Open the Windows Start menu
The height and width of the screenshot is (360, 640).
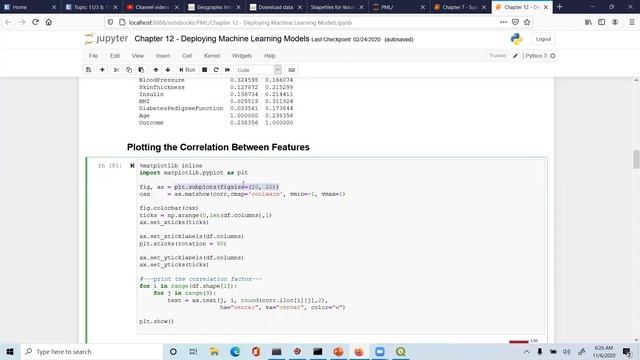tap(10, 351)
